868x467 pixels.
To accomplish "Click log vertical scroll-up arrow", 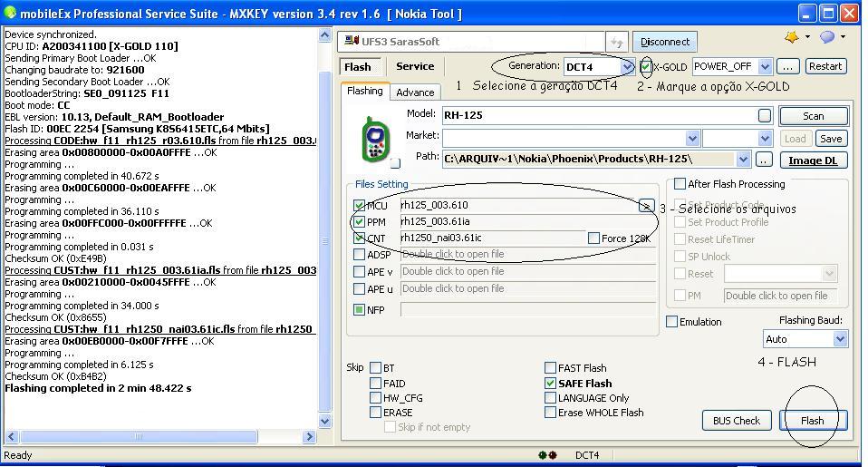I will [x=325, y=34].
